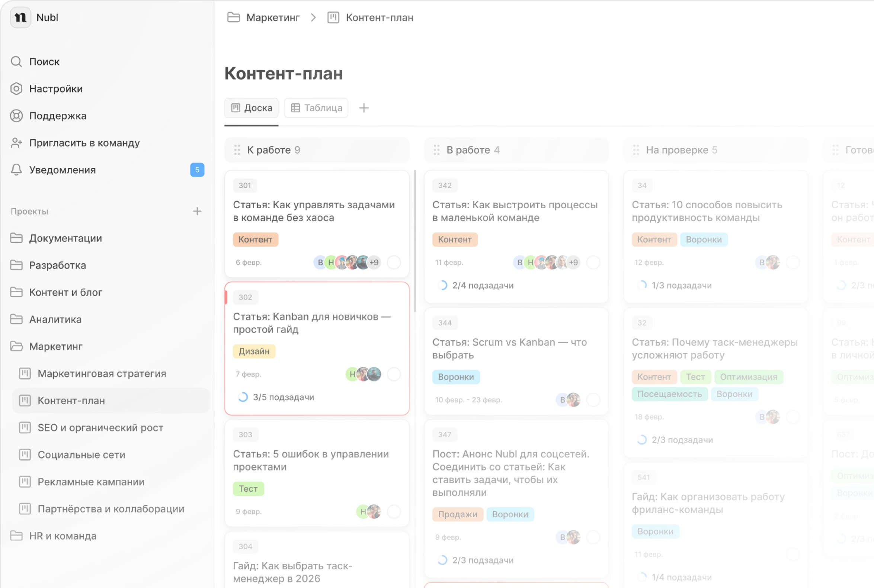Add a new view with plus icon
Image resolution: width=874 pixels, height=588 pixels.
(364, 108)
